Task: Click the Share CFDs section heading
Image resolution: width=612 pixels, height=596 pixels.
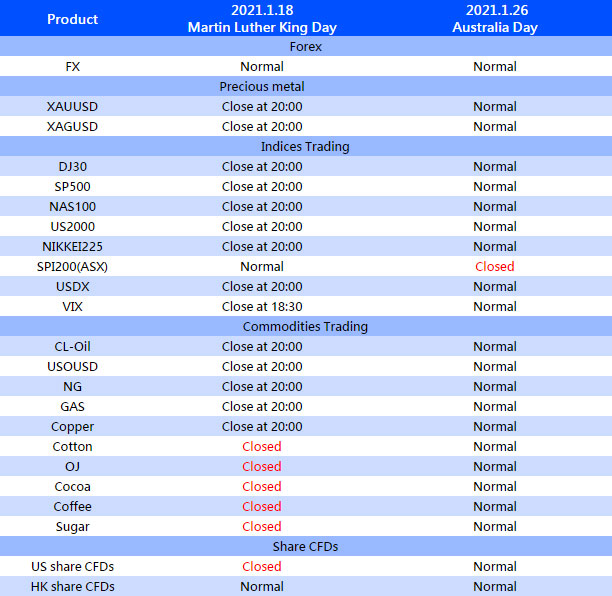Action: [305, 546]
